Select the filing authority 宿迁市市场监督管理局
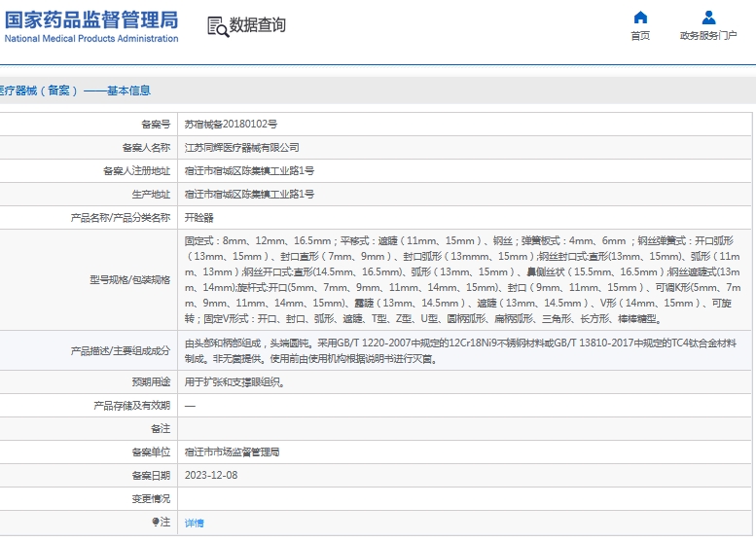This screenshot has height=542, width=756. 232,452
